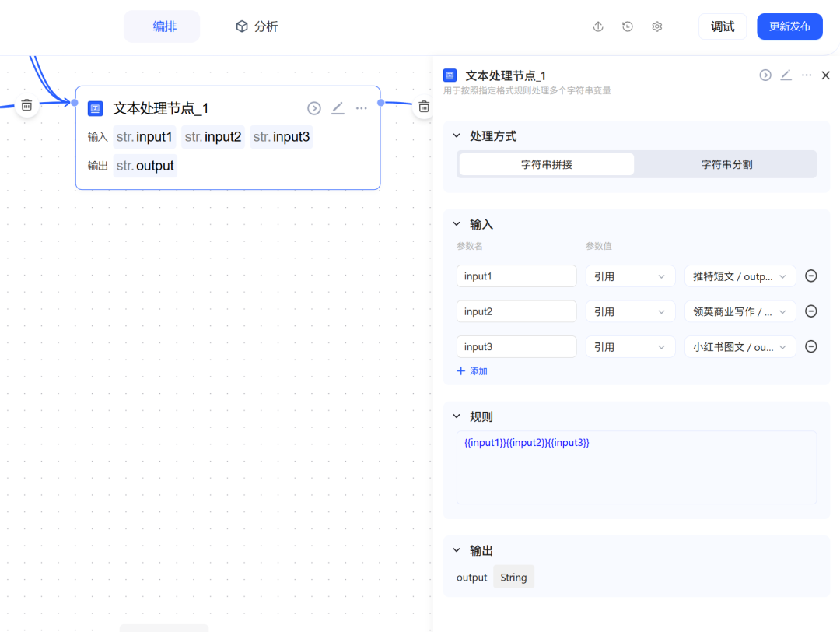Viewport: 840px width, 632px height.
Task: Click 添加 to add an input
Action: click(x=472, y=371)
